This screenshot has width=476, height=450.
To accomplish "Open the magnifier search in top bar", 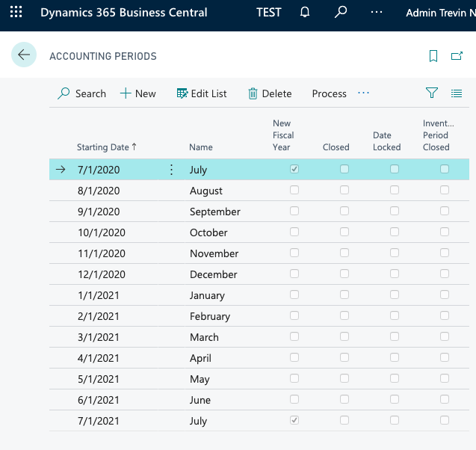I will (x=341, y=13).
